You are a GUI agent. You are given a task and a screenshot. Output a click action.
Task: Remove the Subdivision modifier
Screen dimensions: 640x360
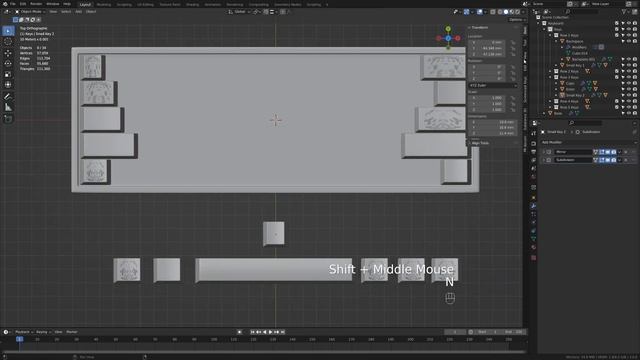[626, 160]
